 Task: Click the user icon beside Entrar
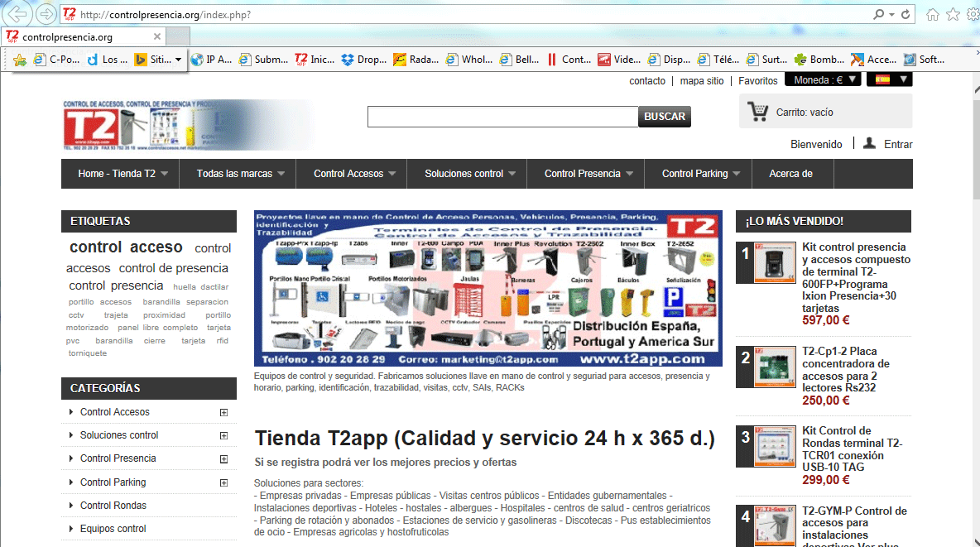point(869,143)
